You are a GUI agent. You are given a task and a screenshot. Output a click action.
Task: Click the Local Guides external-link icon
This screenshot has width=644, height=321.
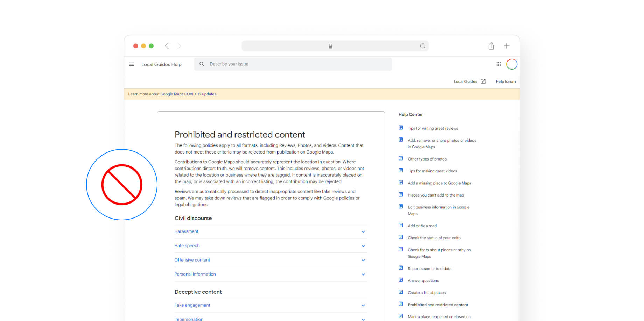[483, 81]
